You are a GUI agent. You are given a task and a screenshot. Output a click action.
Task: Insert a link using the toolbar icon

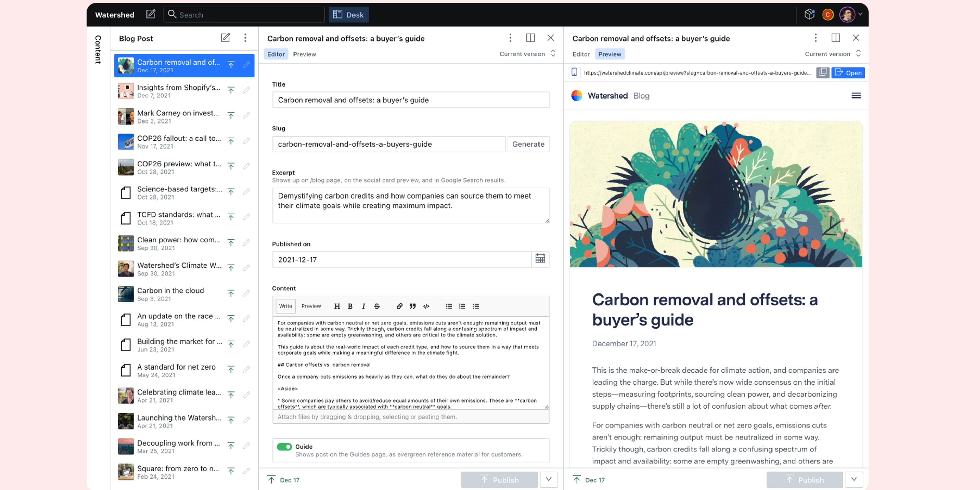[x=399, y=306]
